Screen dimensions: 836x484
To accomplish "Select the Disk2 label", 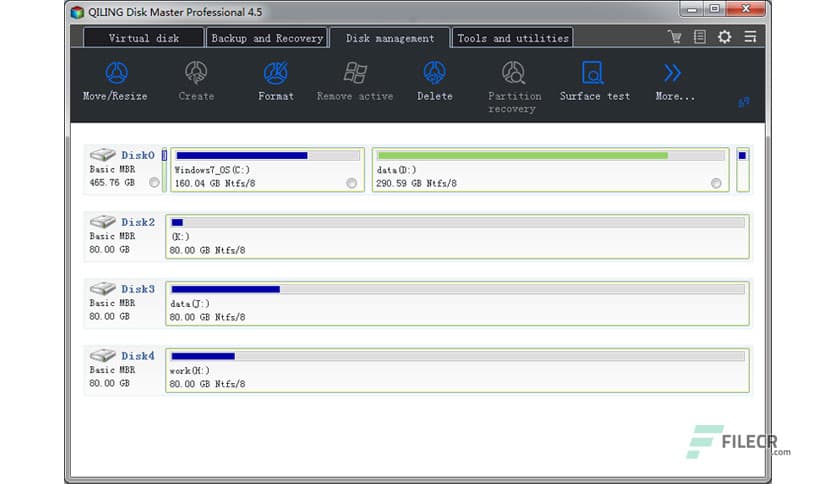I will (x=138, y=222).
